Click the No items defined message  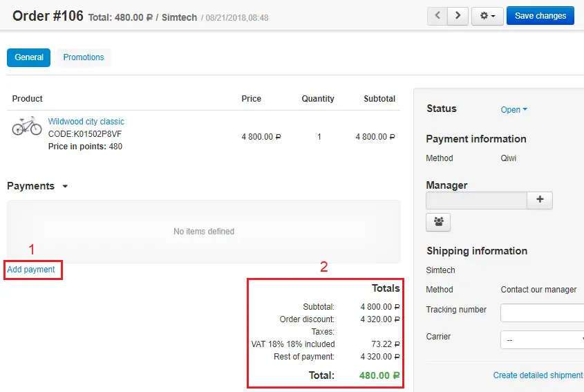[204, 232]
